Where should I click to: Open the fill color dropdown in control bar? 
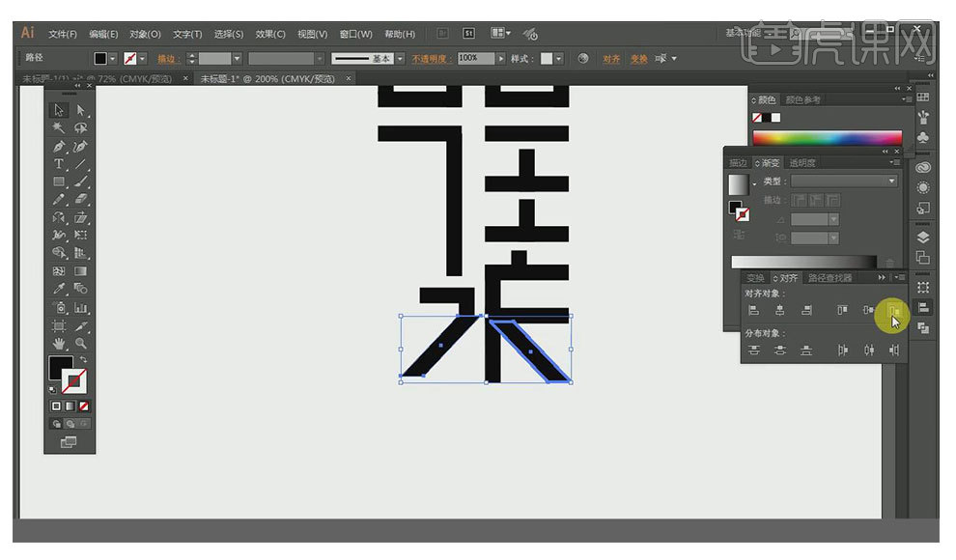tap(113, 59)
